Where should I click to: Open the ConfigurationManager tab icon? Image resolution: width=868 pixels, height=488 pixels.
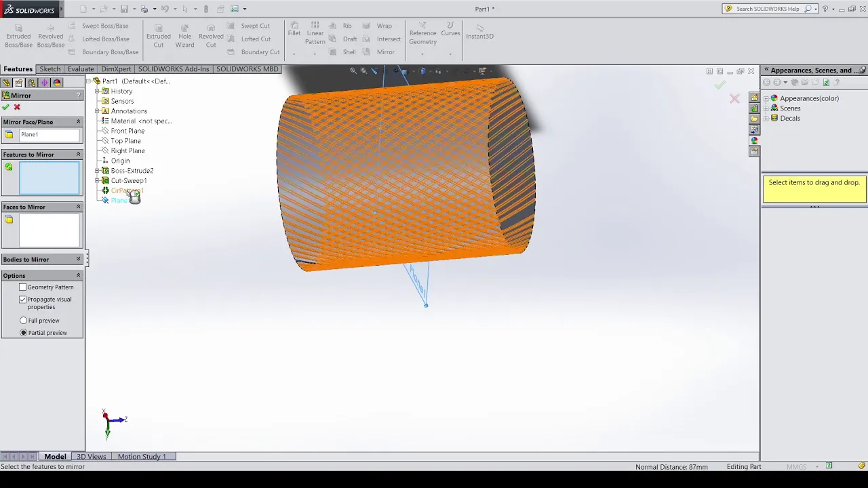click(31, 83)
